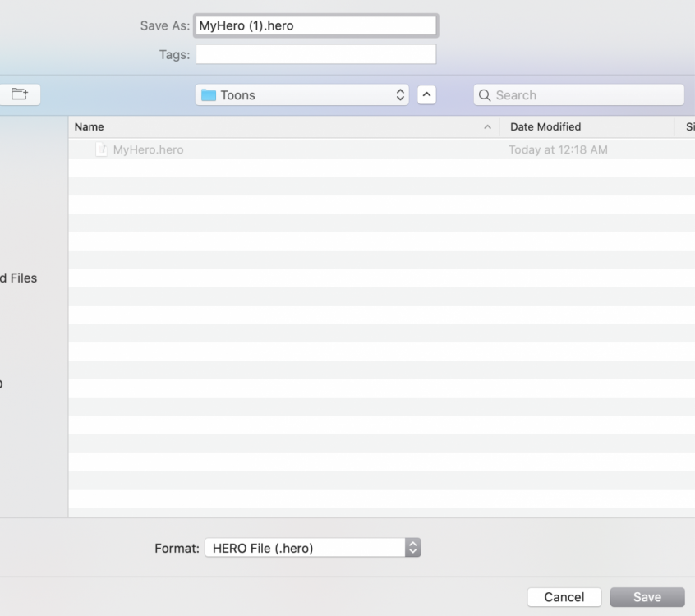695x616 pixels.
Task: Focus the Search text field
Action: point(587,95)
